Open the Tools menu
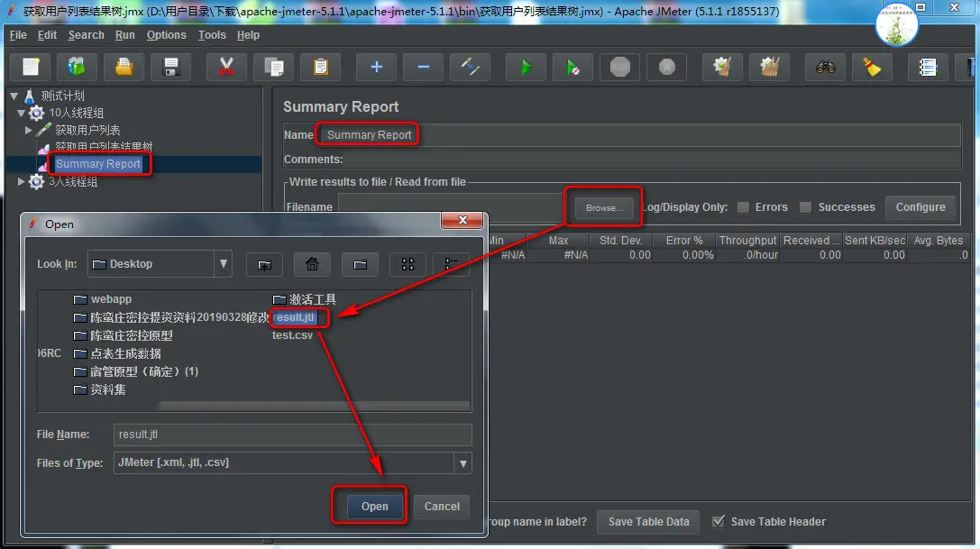 click(x=212, y=35)
